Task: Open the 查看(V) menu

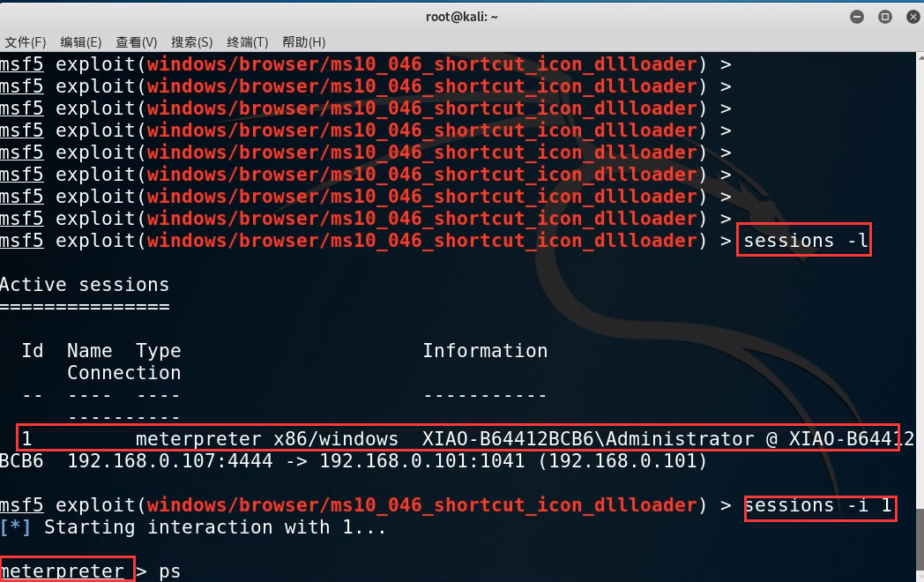Action: coord(136,41)
